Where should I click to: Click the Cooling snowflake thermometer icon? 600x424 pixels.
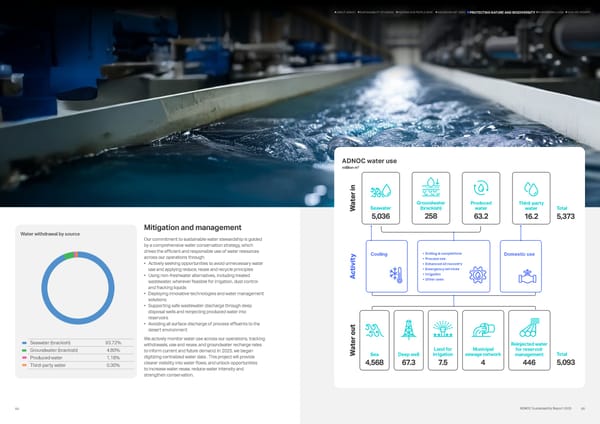coord(396,275)
